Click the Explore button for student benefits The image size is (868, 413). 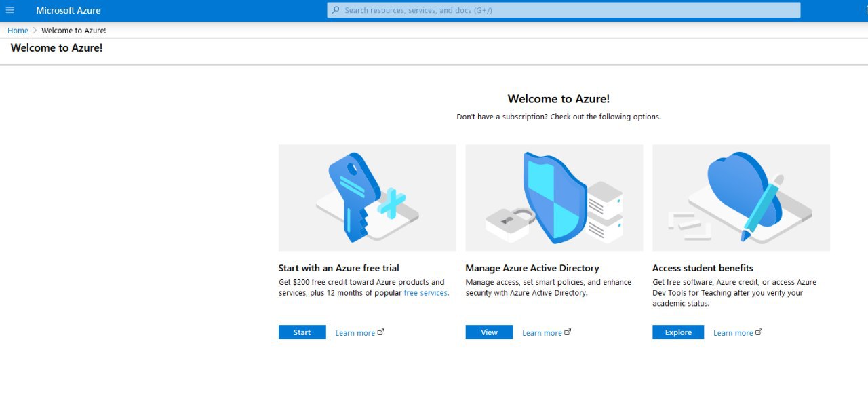click(678, 332)
